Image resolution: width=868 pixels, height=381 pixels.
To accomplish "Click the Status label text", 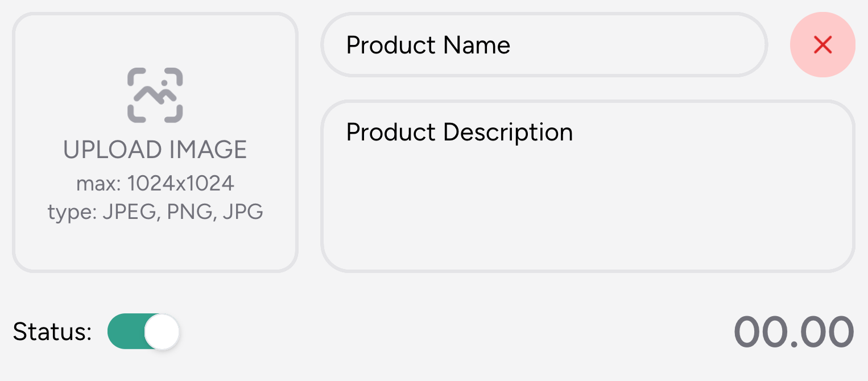I will pos(52,332).
